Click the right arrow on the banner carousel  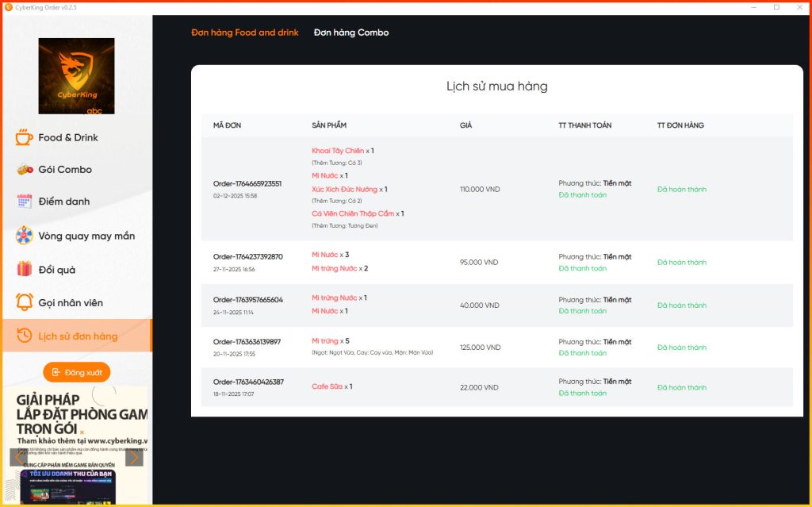[135, 458]
